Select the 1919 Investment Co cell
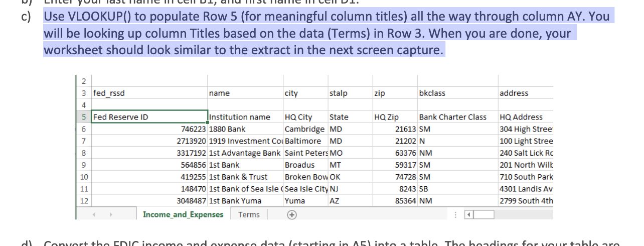The width and height of the screenshot is (644, 246). (x=245, y=141)
